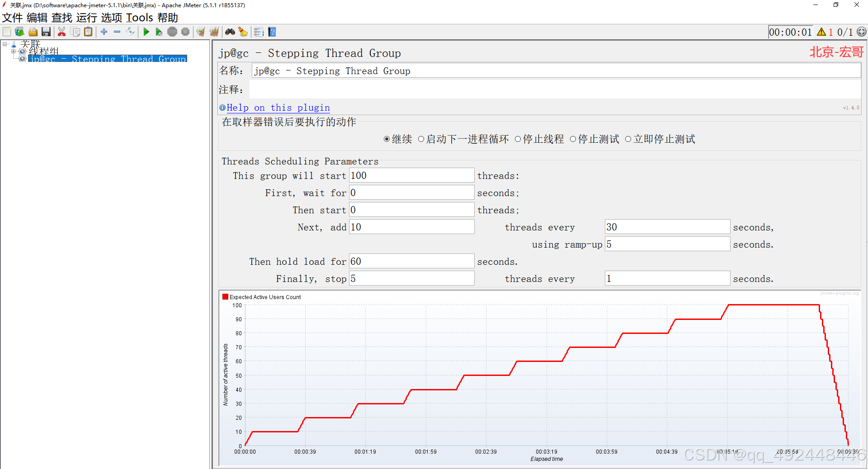Copy the selected element
The width and height of the screenshot is (868, 469).
[75, 32]
